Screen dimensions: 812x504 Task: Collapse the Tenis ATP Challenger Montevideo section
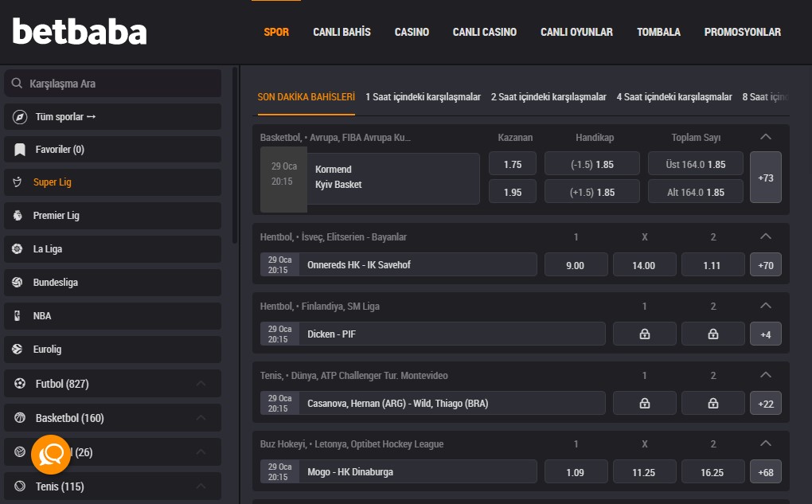tap(765, 375)
